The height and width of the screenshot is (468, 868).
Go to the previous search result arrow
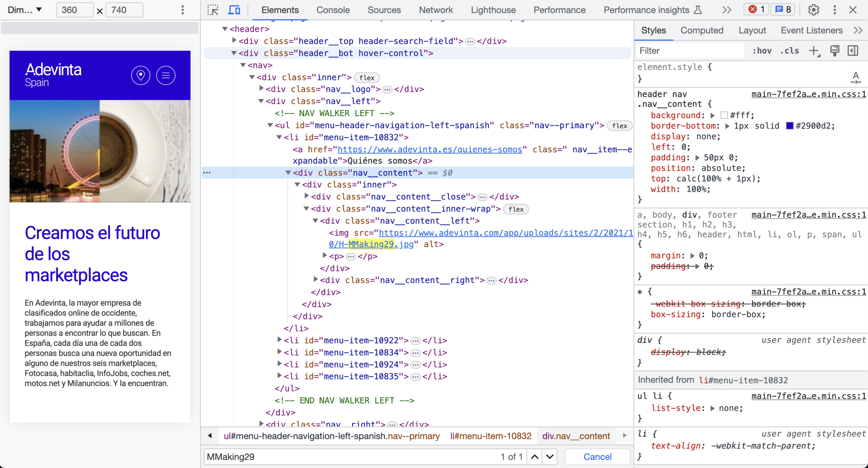click(x=535, y=457)
